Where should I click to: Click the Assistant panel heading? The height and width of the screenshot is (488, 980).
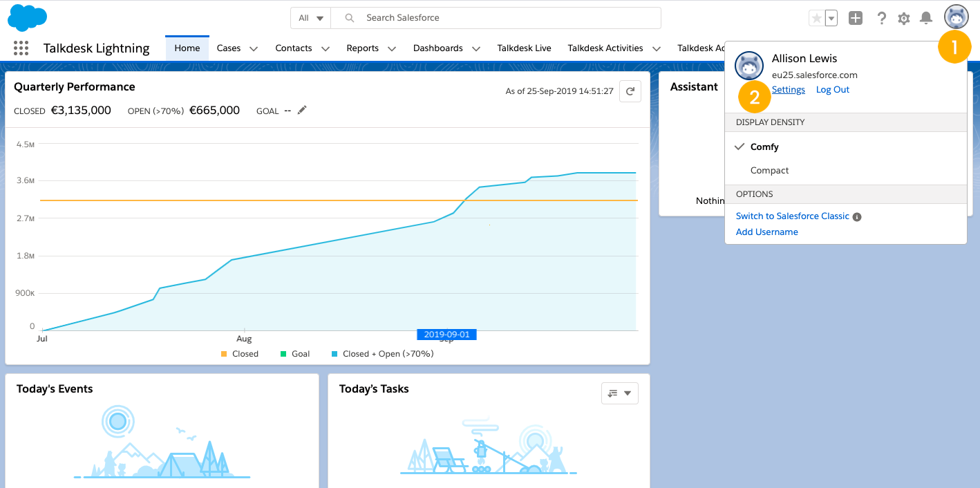click(694, 86)
